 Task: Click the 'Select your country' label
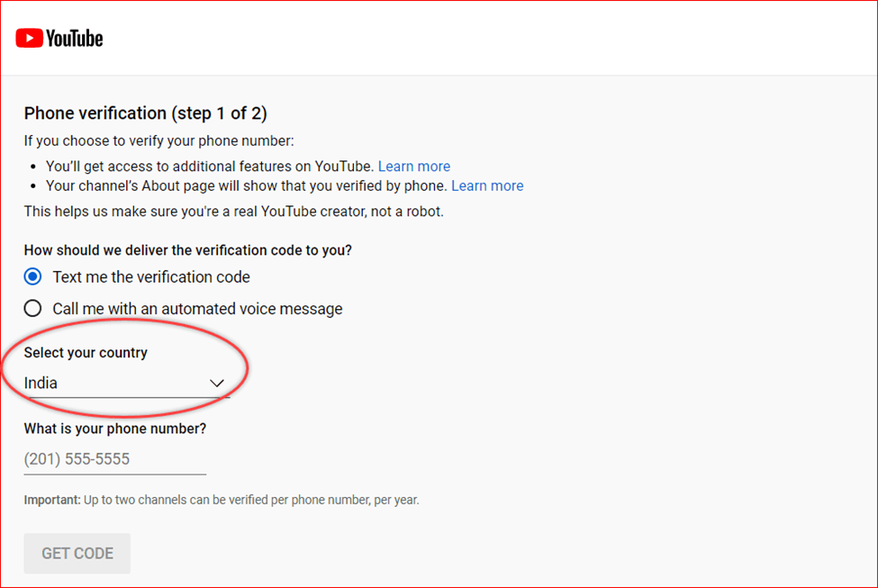86,353
